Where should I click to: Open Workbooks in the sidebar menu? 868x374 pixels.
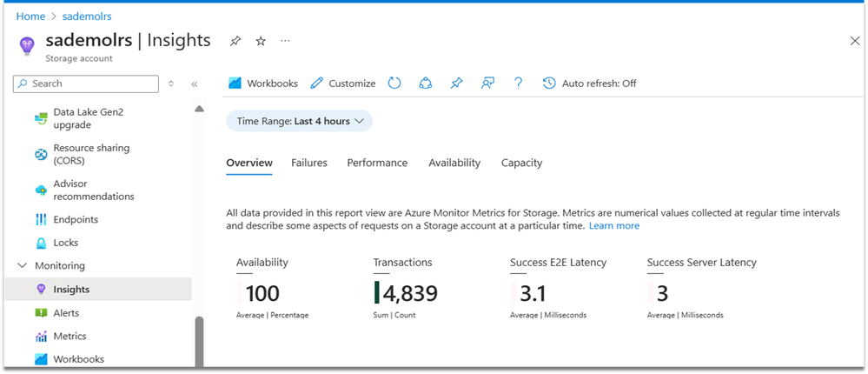click(98, 359)
